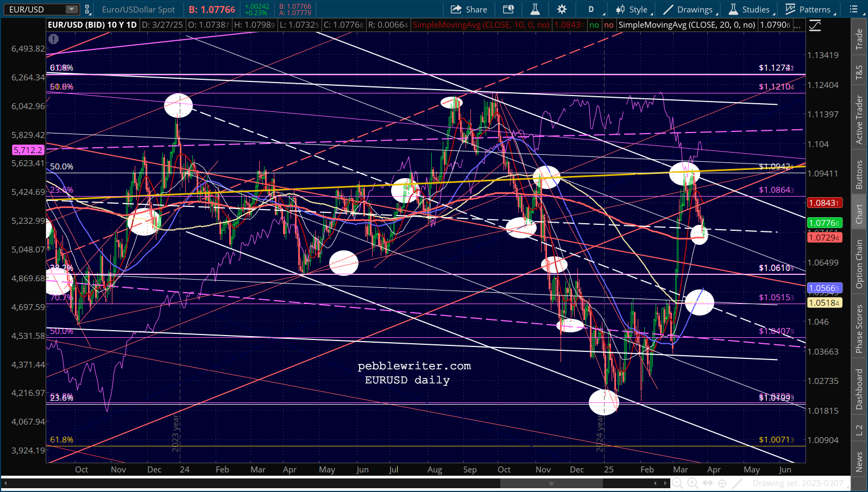Click the Drawing set: 2025-0307 selector

[x=797, y=483]
